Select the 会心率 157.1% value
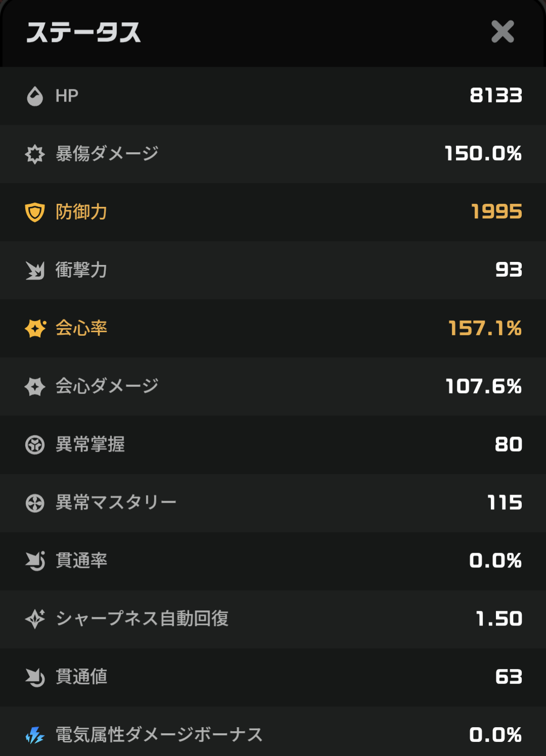The image size is (546, 756). 485,328
